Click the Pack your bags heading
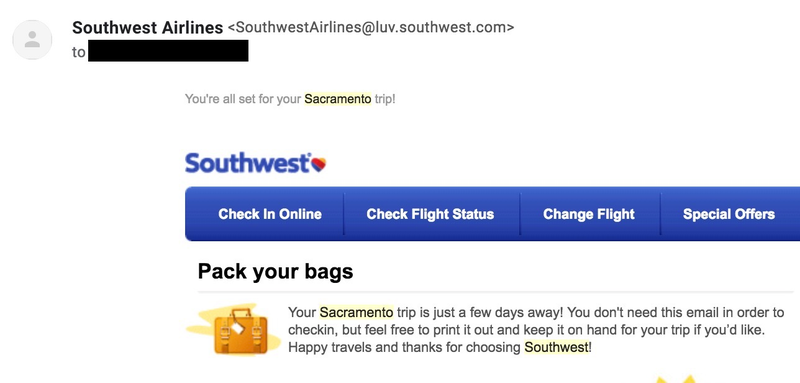 click(276, 271)
